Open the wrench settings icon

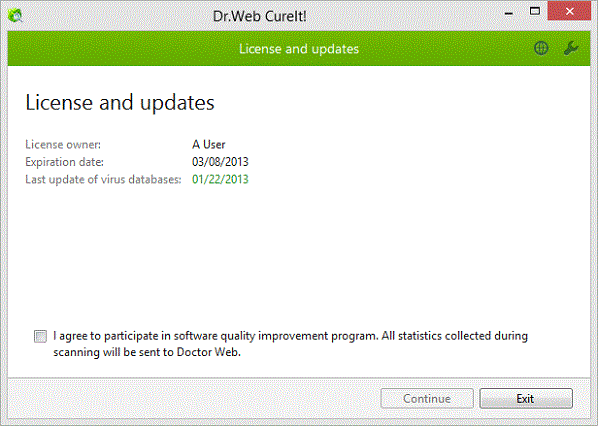click(x=571, y=48)
